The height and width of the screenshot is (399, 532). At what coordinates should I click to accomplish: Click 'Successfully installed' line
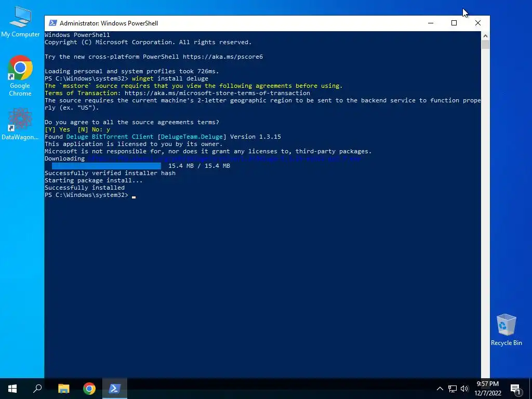click(85, 188)
